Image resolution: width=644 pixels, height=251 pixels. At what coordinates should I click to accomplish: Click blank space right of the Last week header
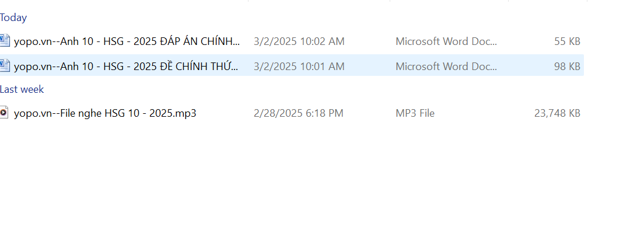[x=292, y=89]
